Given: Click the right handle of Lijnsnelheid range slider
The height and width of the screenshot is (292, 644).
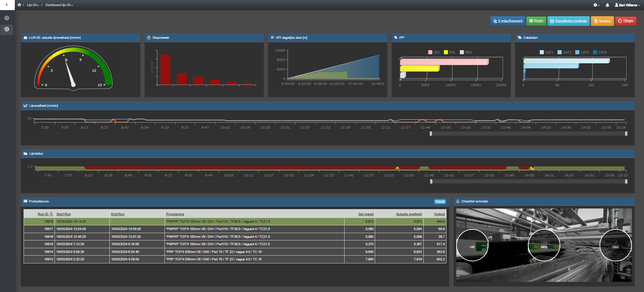Looking at the screenshot, I should click(626, 134).
